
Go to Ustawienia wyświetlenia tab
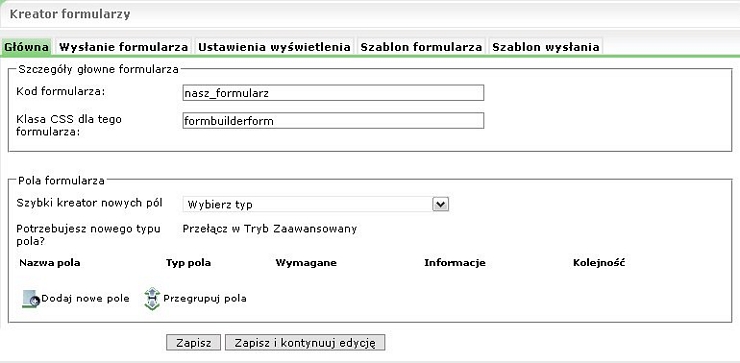274,47
